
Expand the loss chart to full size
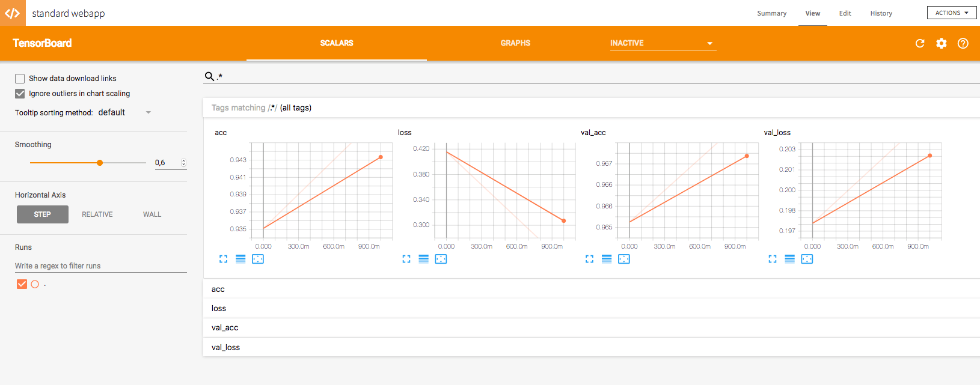(x=406, y=259)
